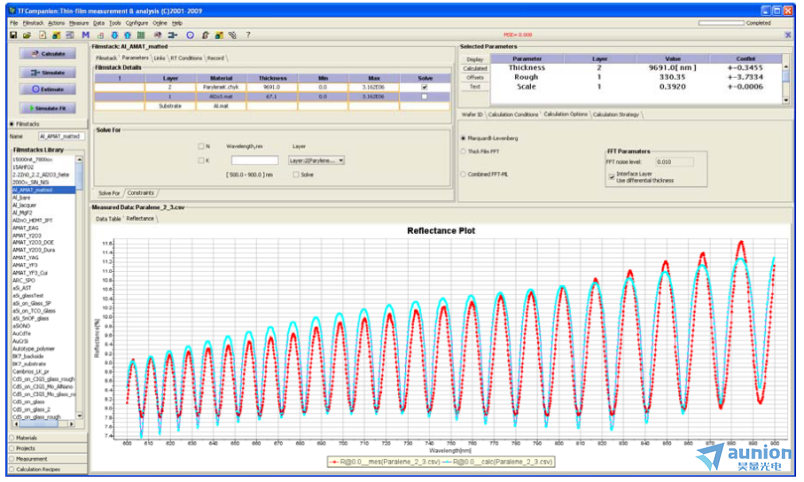Viewport: 804px width, 482px height.
Task: Open the Filmstack menu
Action: point(33,23)
